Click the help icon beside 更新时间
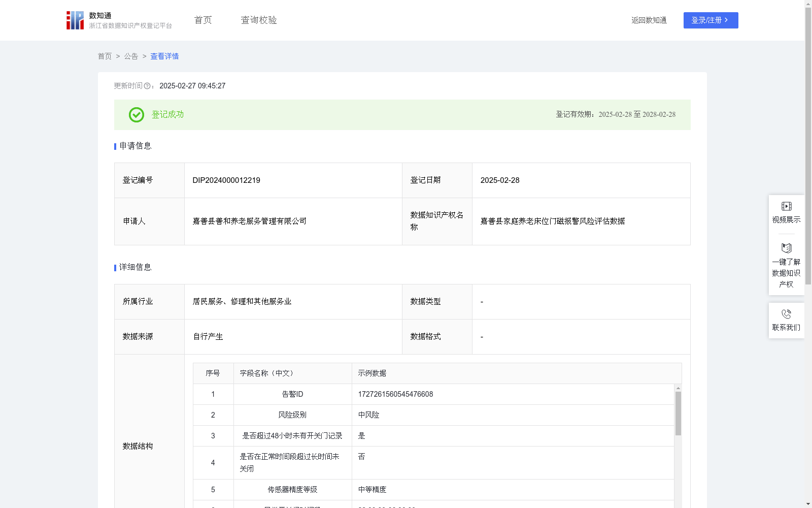The height and width of the screenshot is (508, 812). click(x=147, y=86)
